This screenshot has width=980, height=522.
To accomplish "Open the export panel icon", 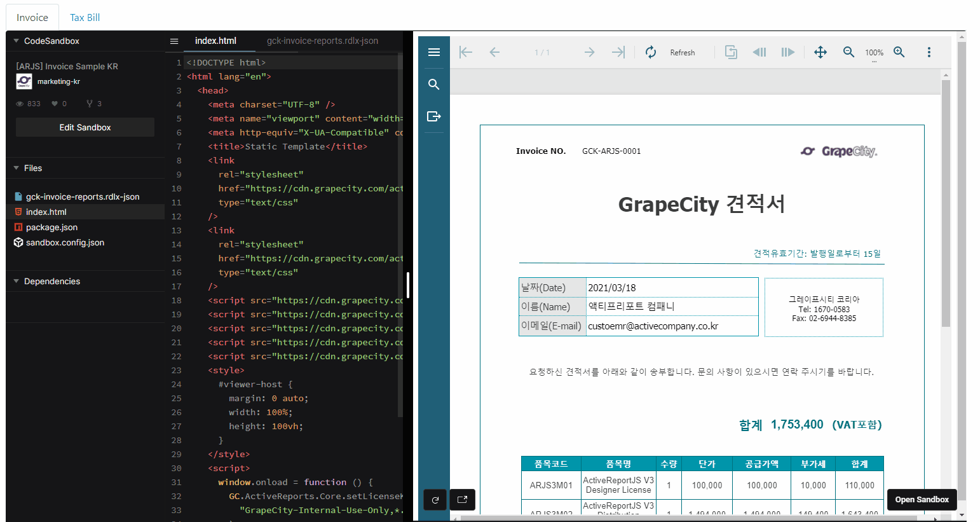I will click(434, 116).
